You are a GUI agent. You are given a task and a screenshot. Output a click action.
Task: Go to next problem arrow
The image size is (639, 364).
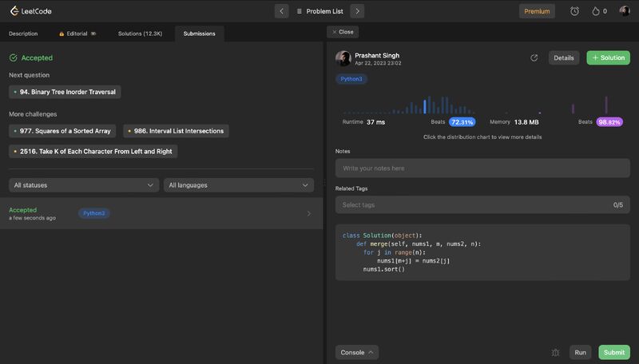click(x=357, y=11)
